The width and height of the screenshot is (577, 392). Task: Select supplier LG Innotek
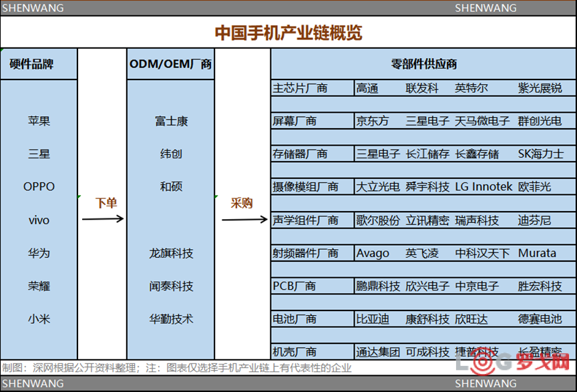(x=484, y=186)
